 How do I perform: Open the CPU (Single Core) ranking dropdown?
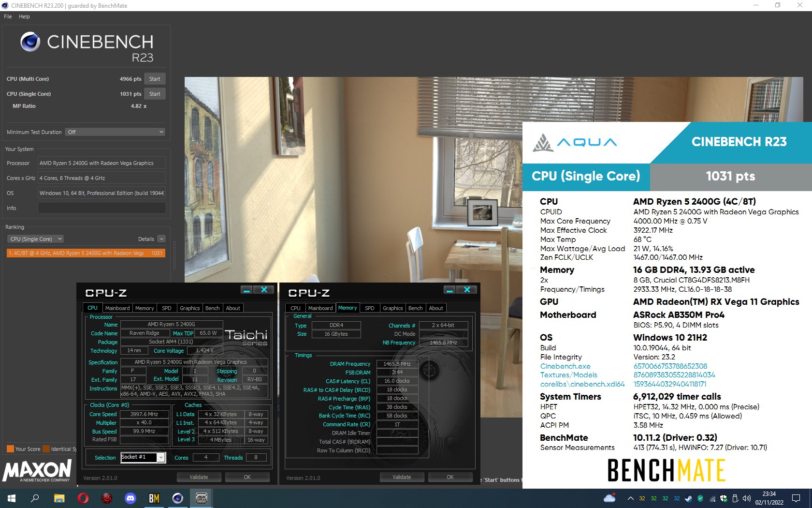click(x=35, y=239)
